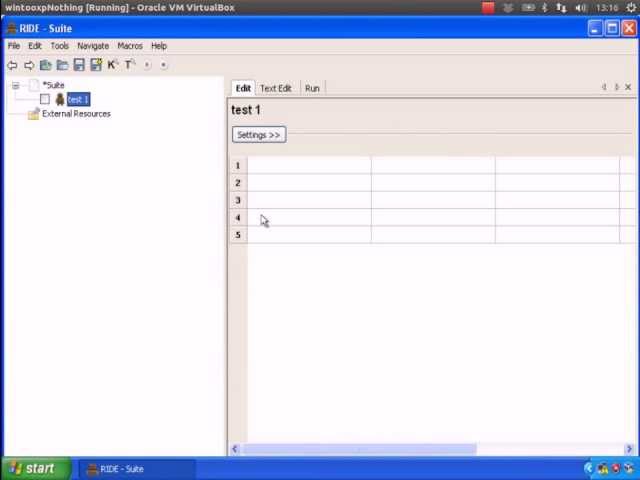640x480 pixels.
Task: Click the Suite file icon in tree
Action: 34,85
